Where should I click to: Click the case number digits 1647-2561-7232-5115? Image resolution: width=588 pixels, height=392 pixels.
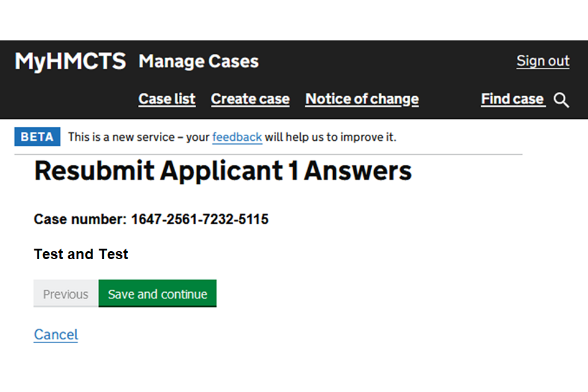[x=200, y=219]
